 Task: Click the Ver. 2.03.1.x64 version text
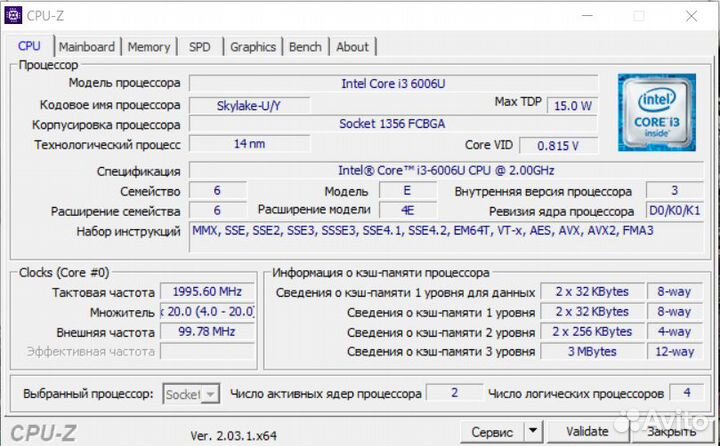234,435
